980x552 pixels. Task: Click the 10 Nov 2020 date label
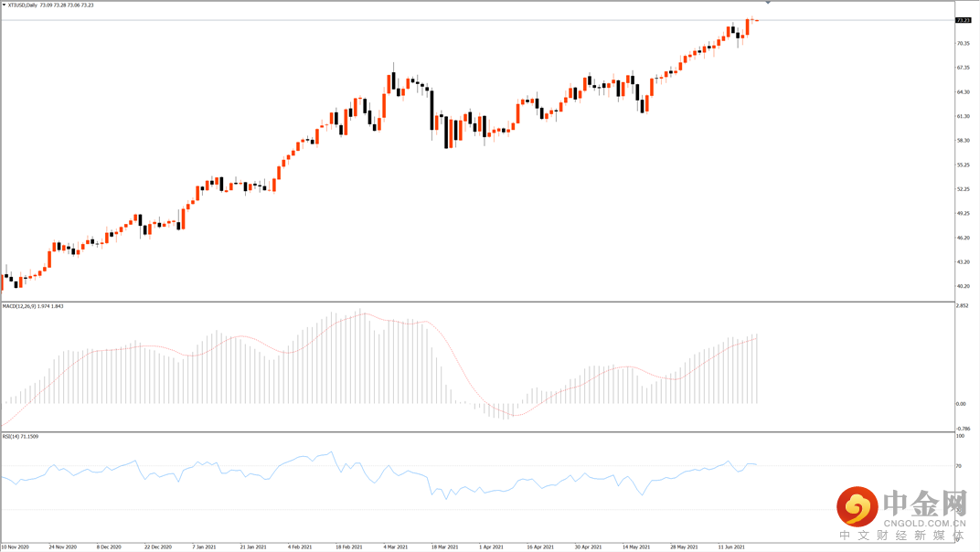[15, 547]
